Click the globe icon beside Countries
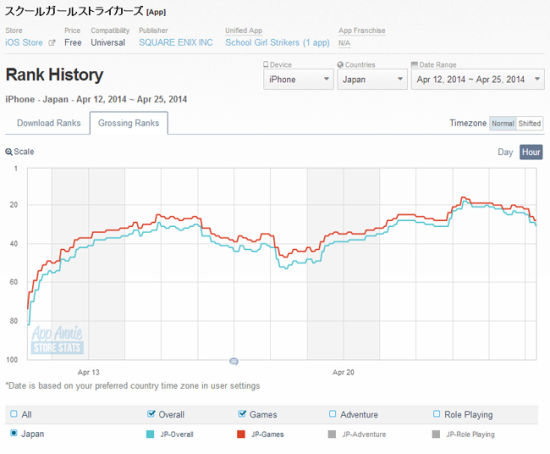 point(340,65)
